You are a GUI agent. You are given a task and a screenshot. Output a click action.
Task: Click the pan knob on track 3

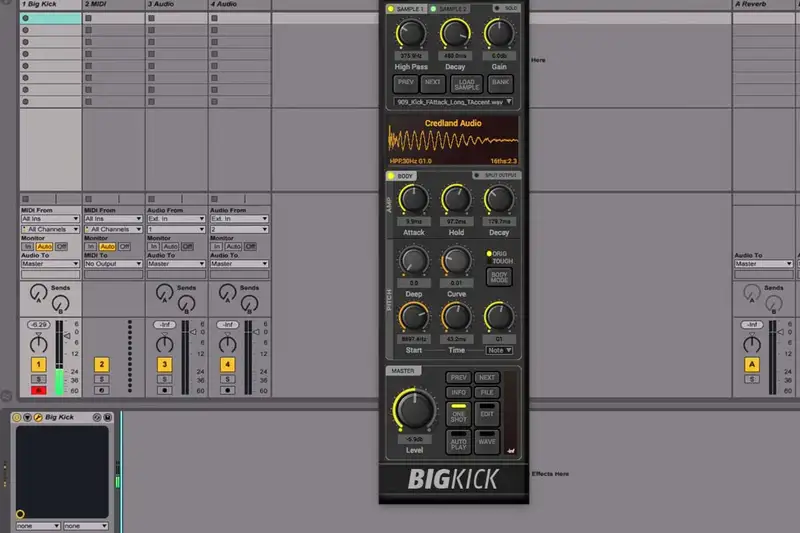[164, 344]
